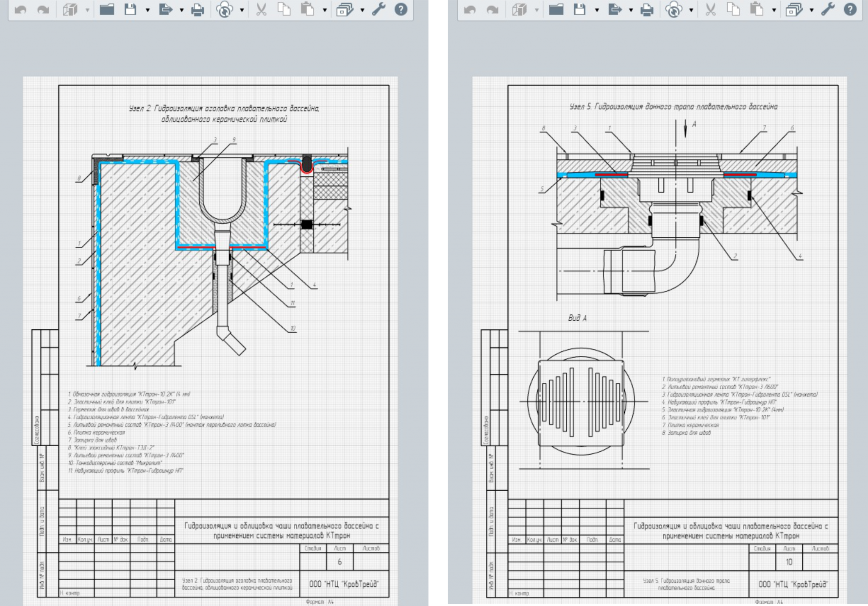Click the Узел 2 drawing title text

[224, 114]
